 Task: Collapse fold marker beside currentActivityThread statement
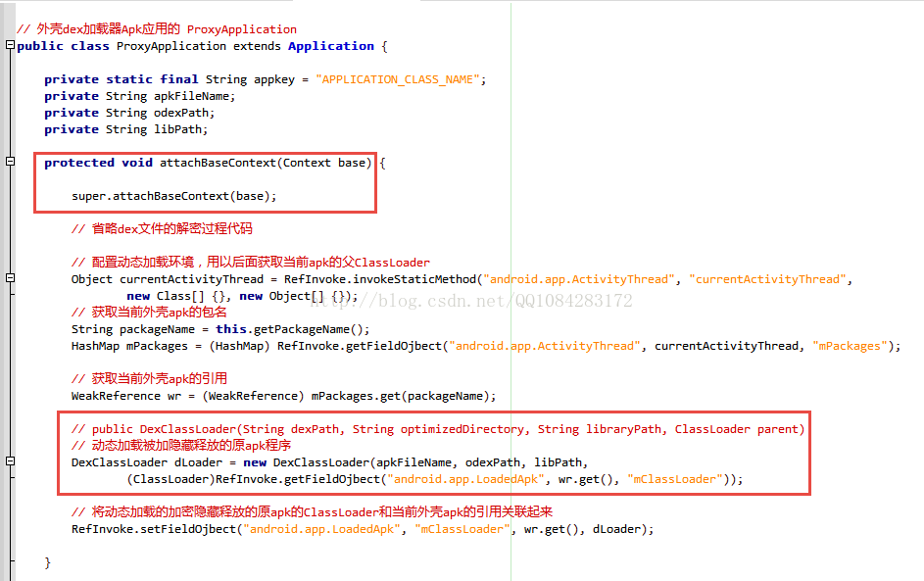[x=10, y=277]
